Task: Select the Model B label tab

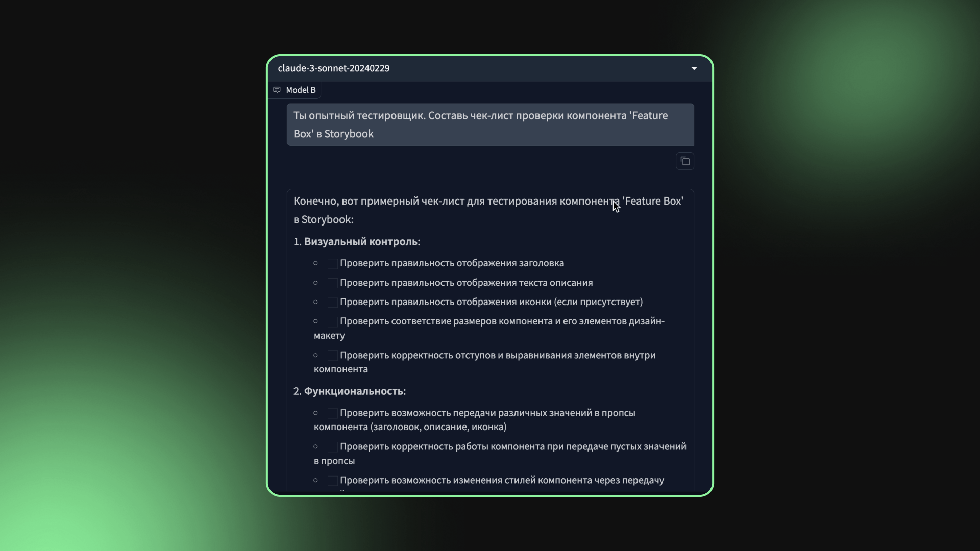Action: click(301, 90)
